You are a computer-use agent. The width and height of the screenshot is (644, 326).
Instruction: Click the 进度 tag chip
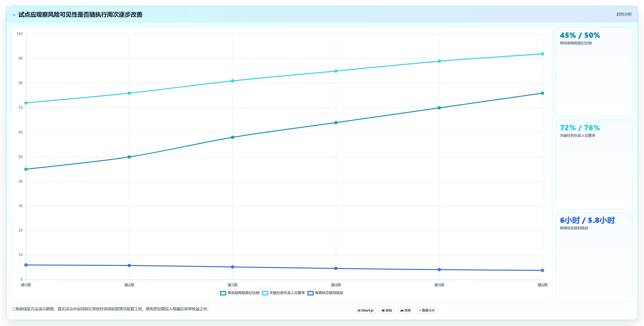pos(406,310)
